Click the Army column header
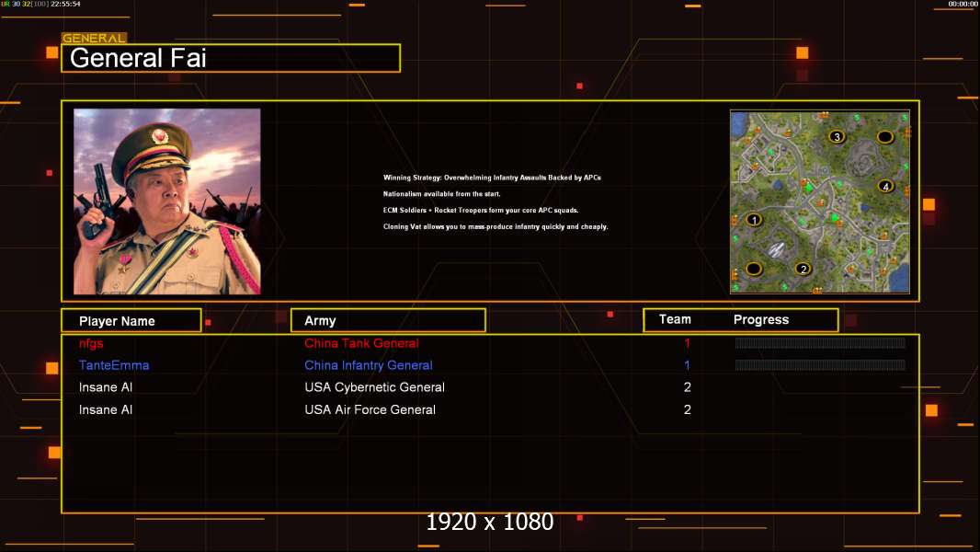The width and height of the screenshot is (980, 552). tap(388, 320)
